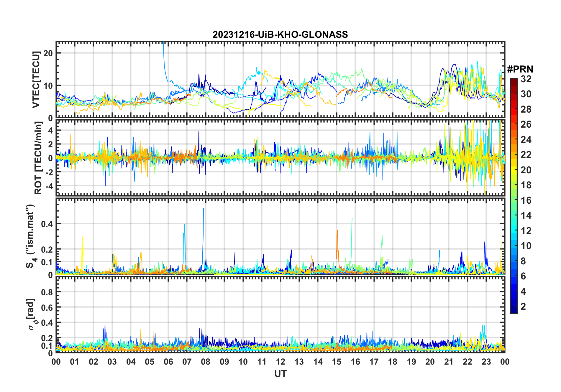Select colorbar tick label 32
Screen dimensions: 561x392
click(x=526, y=79)
